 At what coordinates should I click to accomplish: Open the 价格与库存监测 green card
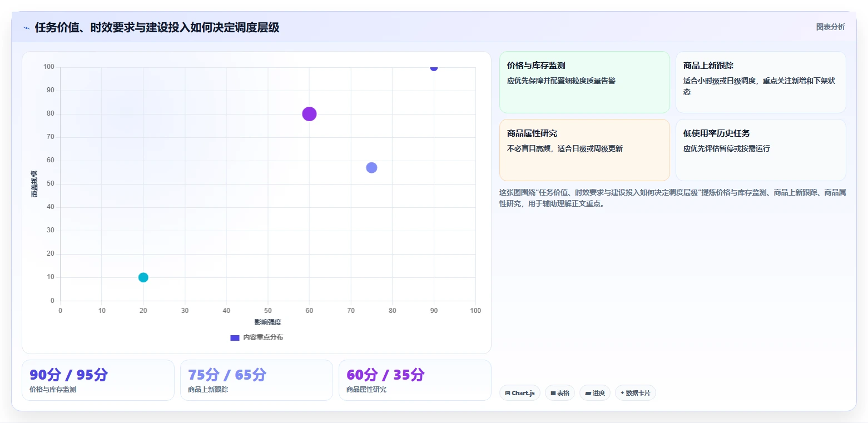pos(584,82)
